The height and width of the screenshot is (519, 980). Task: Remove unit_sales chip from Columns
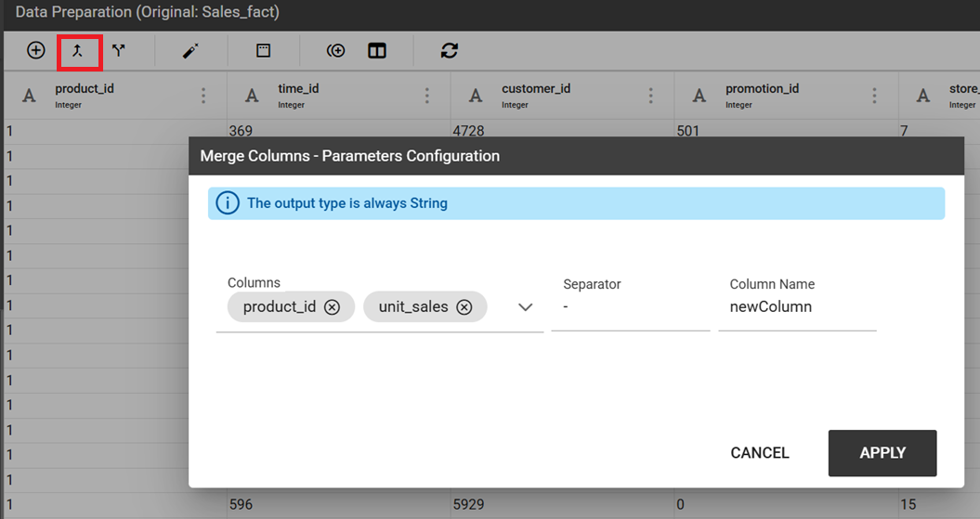pos(464,307)
